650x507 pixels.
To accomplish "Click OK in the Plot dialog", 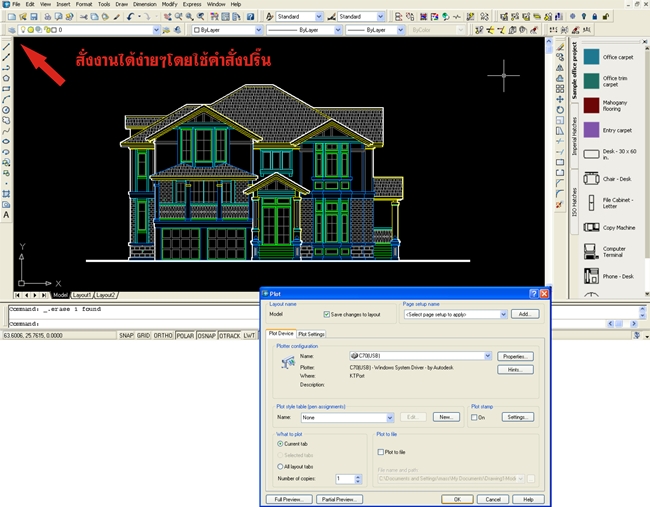I will [457, 499].
